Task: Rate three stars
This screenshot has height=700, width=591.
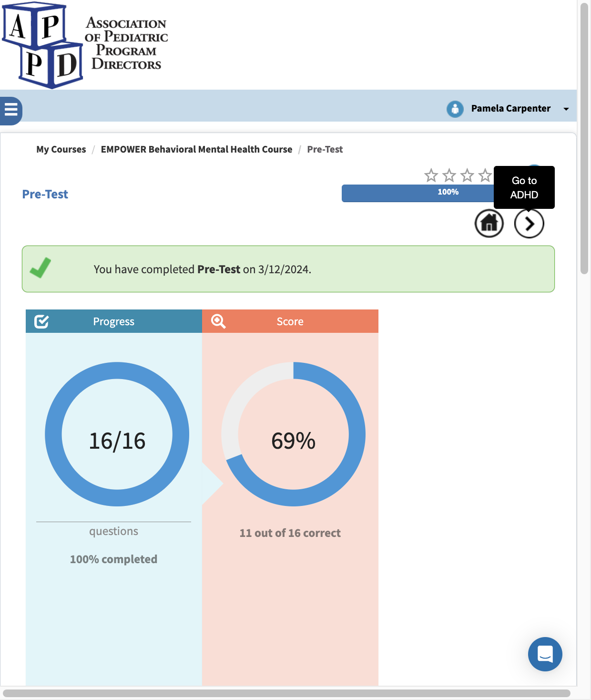Action: [x=467, y=175]
